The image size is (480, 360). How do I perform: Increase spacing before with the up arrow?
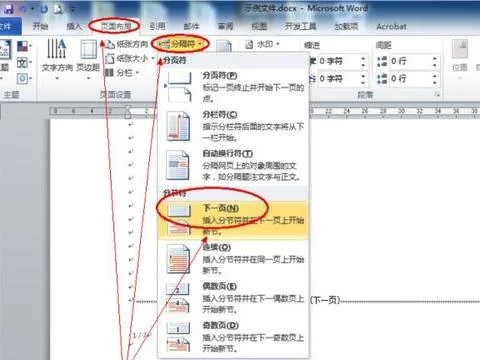(x=435, y=58)
